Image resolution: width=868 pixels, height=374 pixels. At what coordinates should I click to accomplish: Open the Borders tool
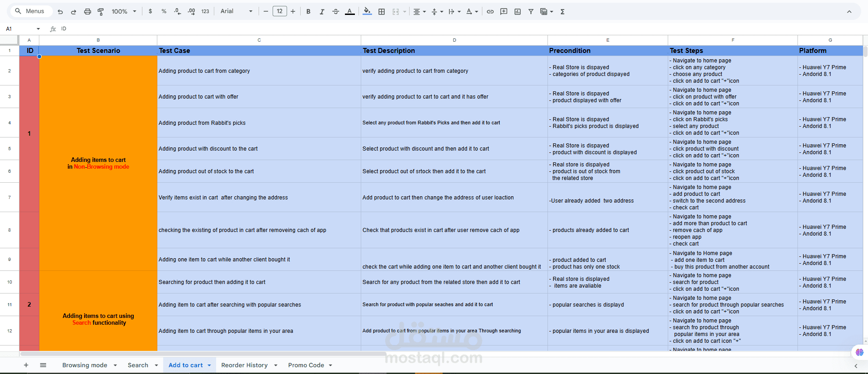pyautogui.click(x=382, y=12)
